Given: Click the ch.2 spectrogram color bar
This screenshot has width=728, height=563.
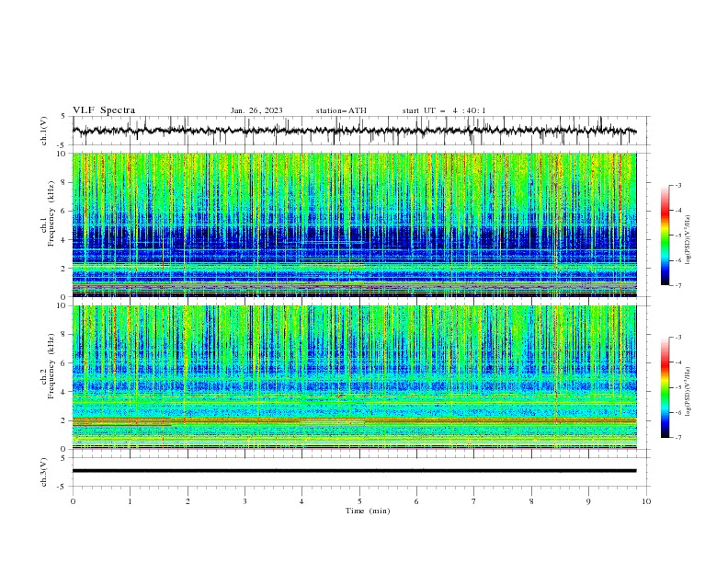Looking at the screenshot, I should click(x=665, y=387).
